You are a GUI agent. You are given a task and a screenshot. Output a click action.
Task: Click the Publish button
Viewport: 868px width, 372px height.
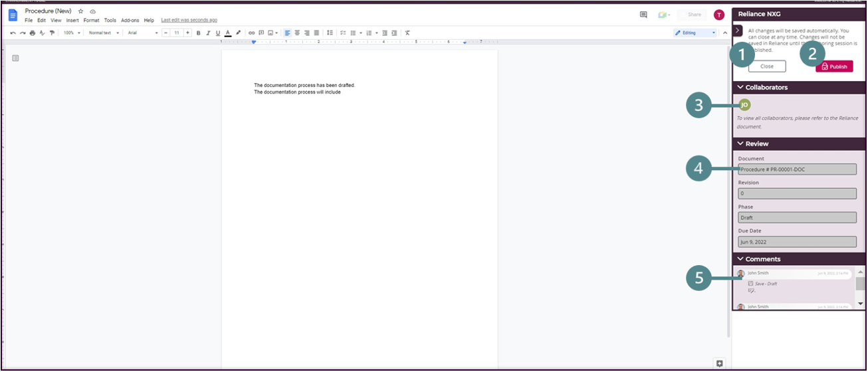834,66
